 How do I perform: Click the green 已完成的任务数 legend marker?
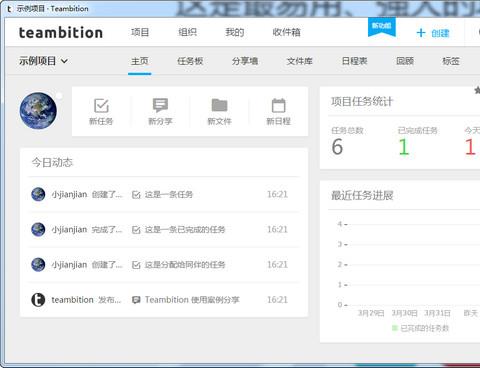tap(395, 328)
